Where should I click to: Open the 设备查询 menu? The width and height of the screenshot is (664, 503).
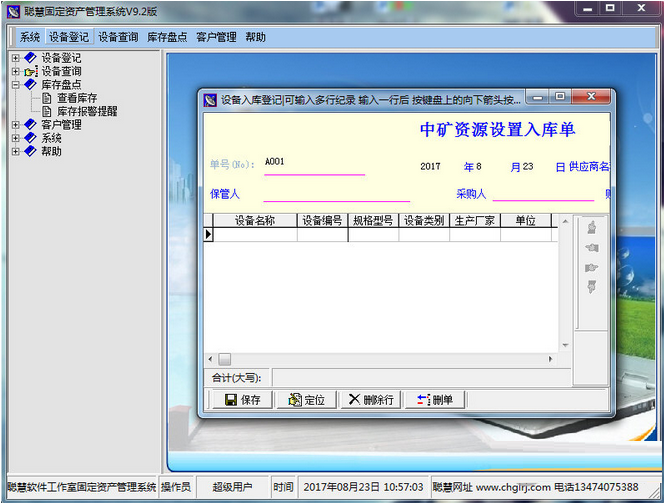tap(118, 37)
